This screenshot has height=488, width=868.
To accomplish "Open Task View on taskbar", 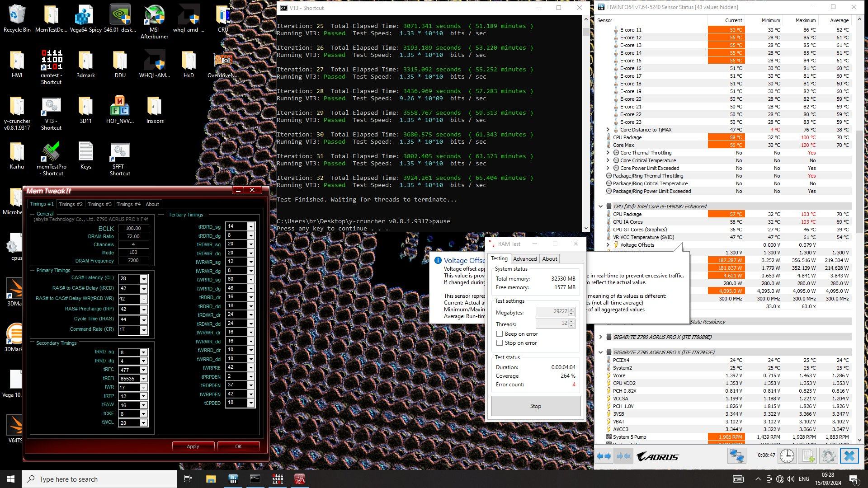I will pyautogui.click(x=188, y=479).
